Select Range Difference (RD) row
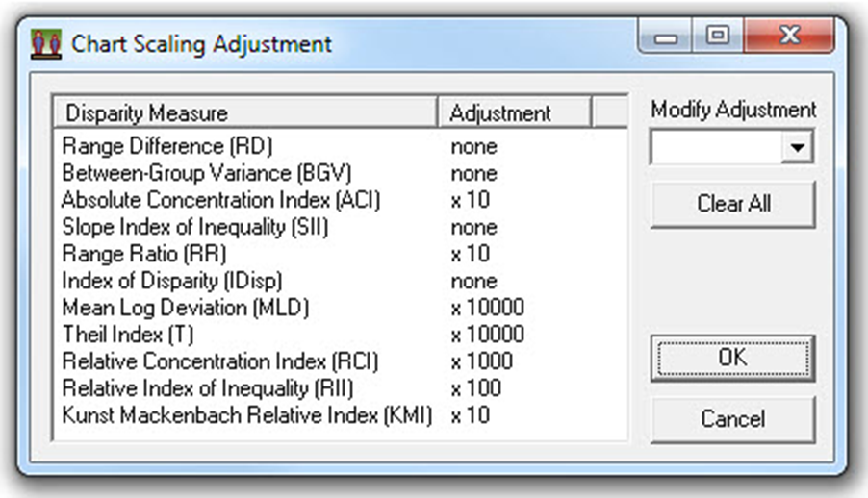The height and width of the screenshot is (498, 868). point(167,147)
